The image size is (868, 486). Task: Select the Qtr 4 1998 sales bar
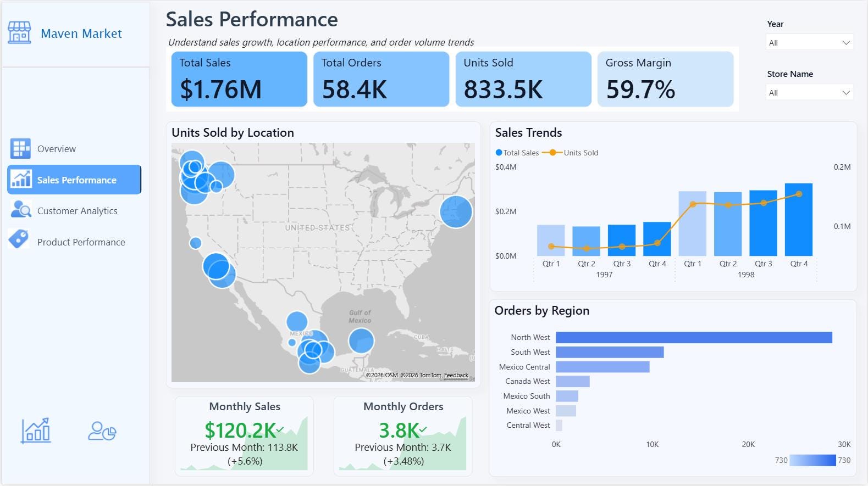[799, 220]
